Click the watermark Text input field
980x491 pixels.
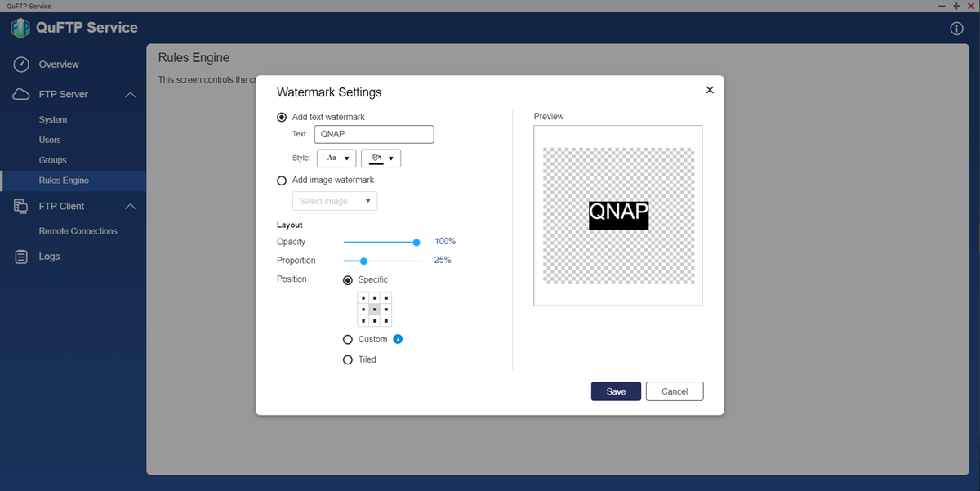click(373, 134)
